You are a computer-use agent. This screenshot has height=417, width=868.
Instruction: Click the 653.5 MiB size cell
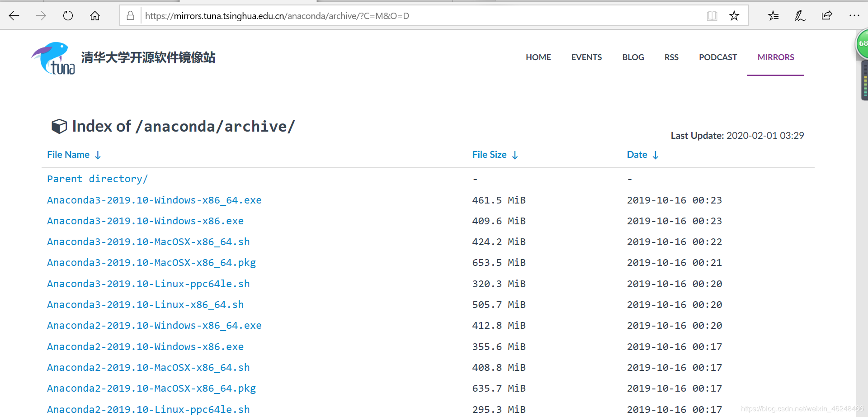click(x=499, y=263)
